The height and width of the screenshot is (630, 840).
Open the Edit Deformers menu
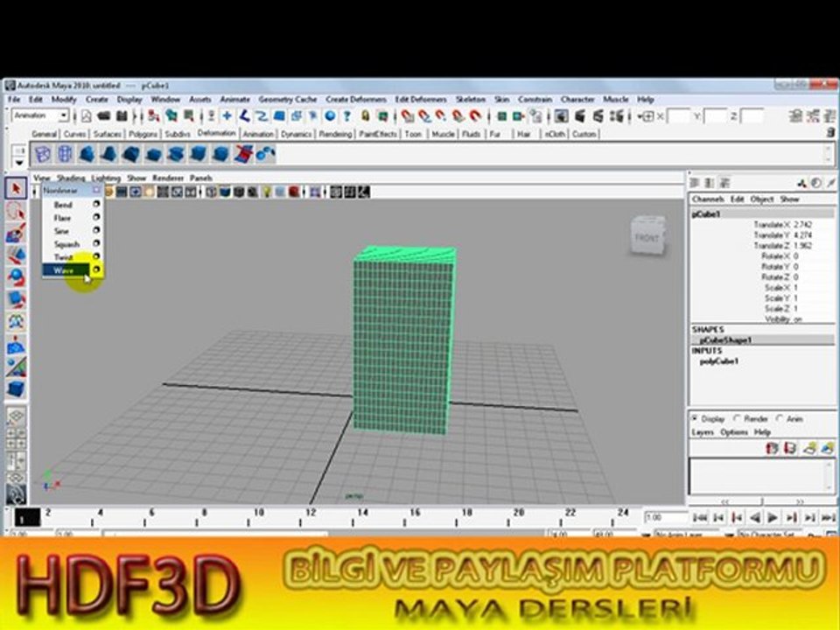pos(421,100)
